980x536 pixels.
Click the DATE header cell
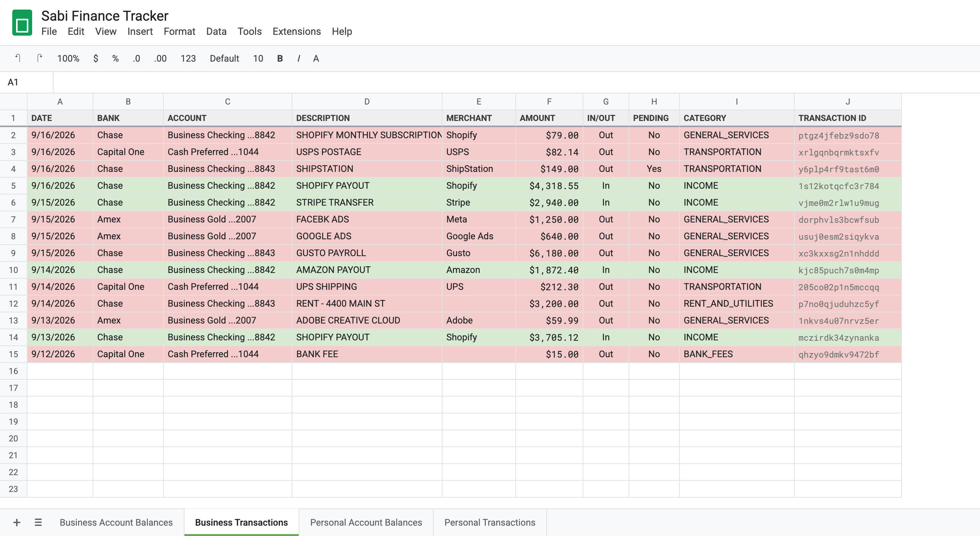pos(60,118)
